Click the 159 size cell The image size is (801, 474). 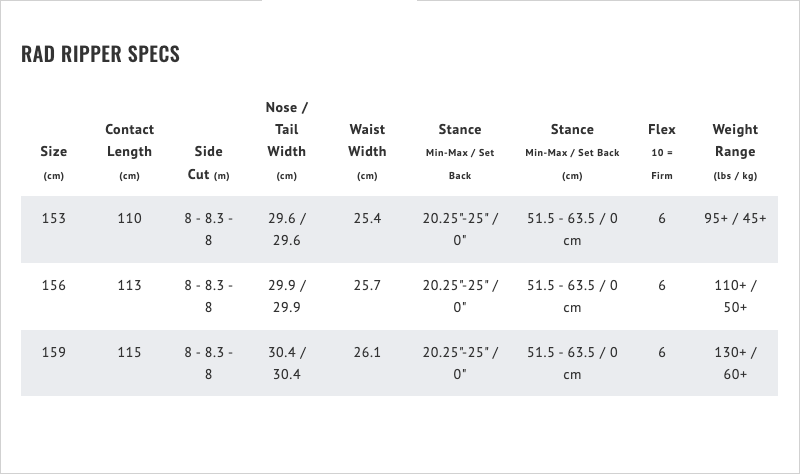tap(54, 352)
